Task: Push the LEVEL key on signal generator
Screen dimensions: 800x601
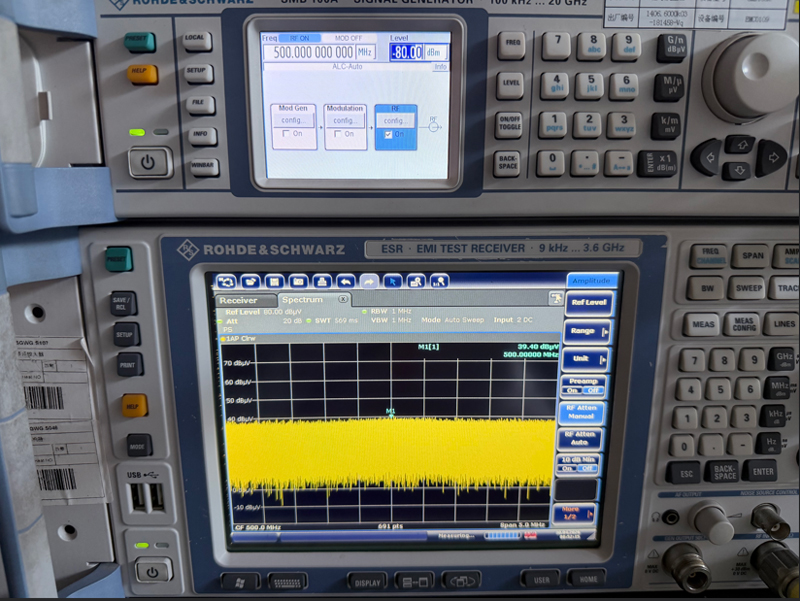Action: click(510, 85)
